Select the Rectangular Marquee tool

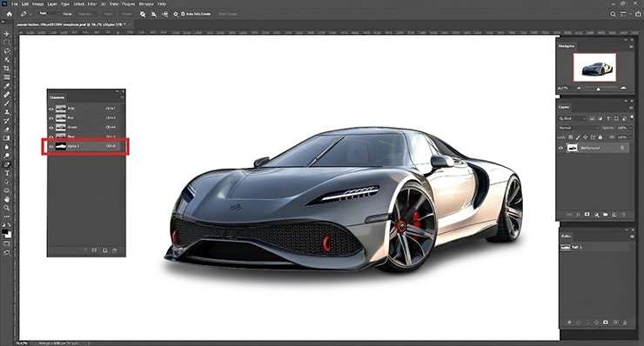point(7,43)
